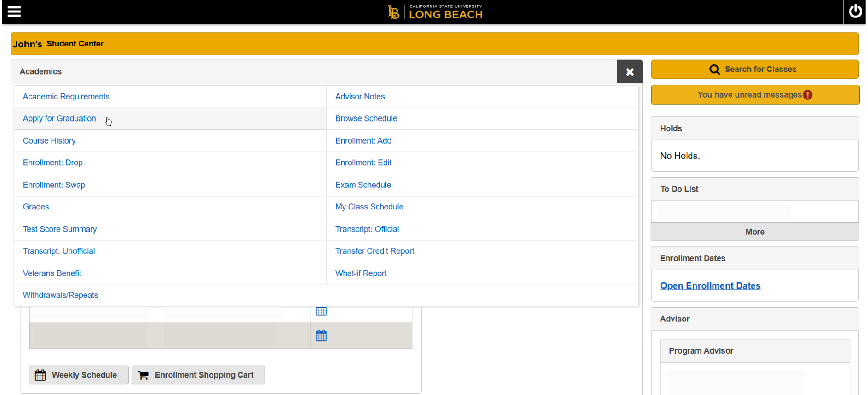Follow the Open Enrollment Dates link

click(710, 286)
